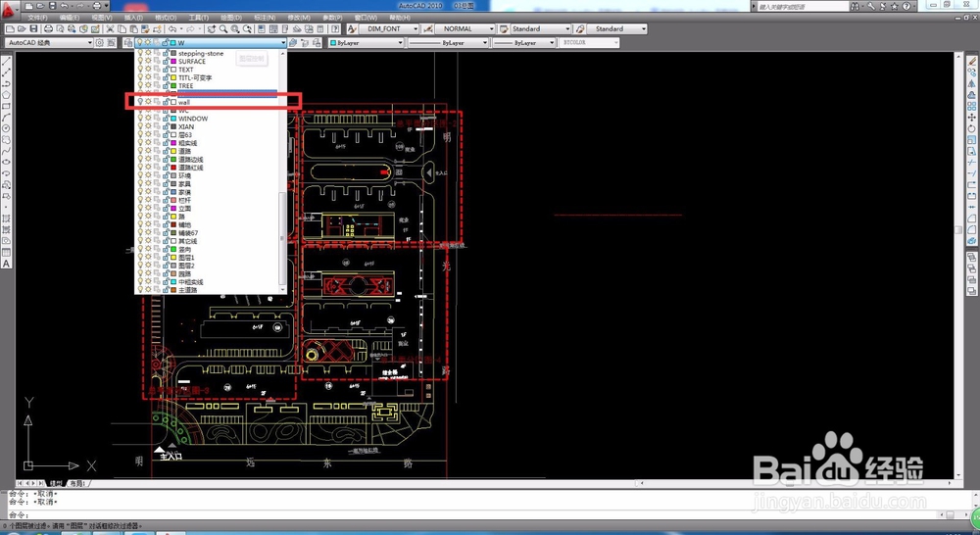Open the Layer Properties Manager icon

click(127, 42)
